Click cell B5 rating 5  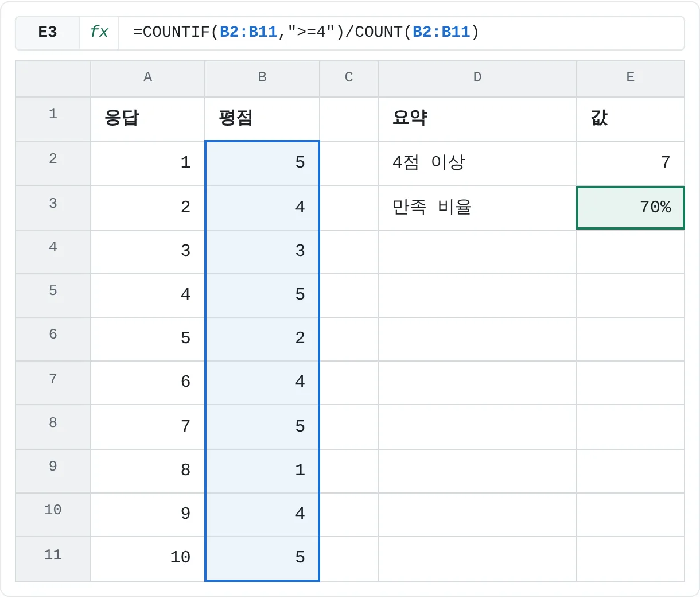click(262, 296)
